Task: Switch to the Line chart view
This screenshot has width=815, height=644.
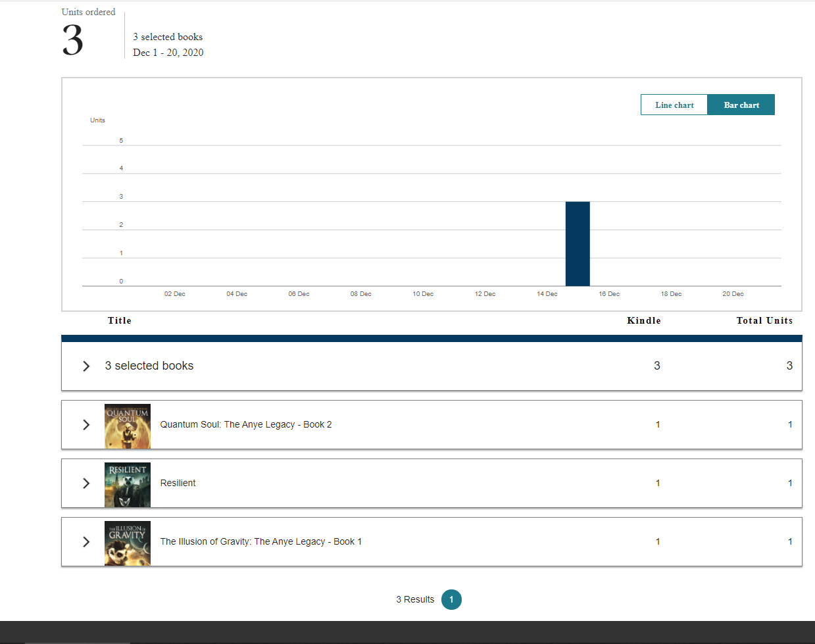Action: tap(674, 105)
